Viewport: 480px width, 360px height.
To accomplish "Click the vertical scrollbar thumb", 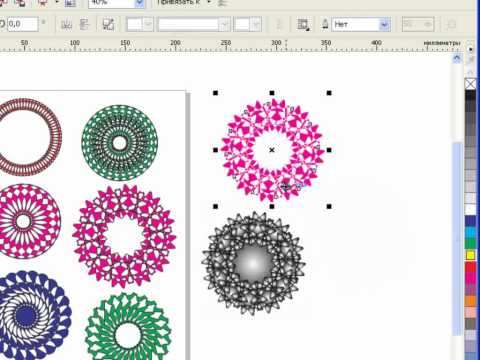I will 457,238.
